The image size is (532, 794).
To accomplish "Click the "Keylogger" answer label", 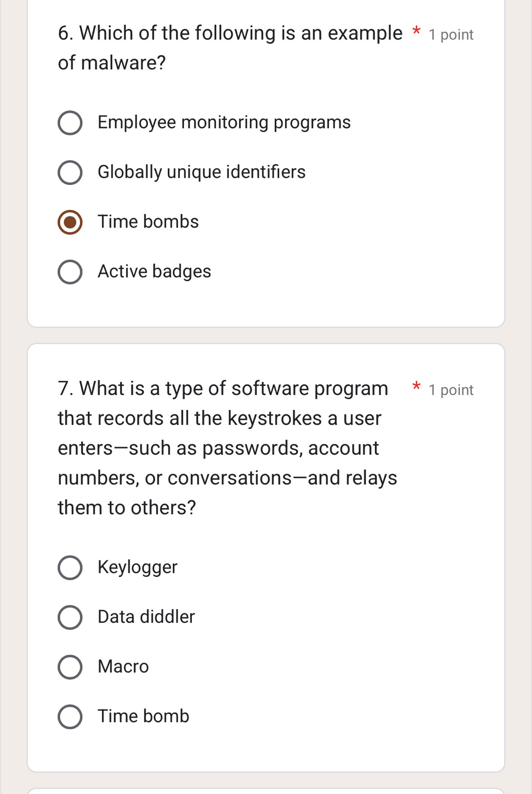I will point(138,568).
